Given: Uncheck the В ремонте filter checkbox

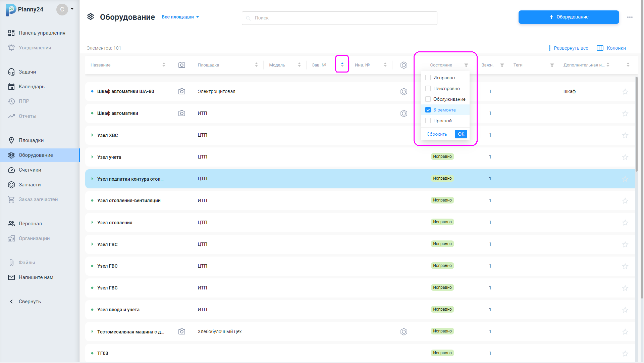Looking at the screenshot, I should pyautogui.click(x=428, y=110).
